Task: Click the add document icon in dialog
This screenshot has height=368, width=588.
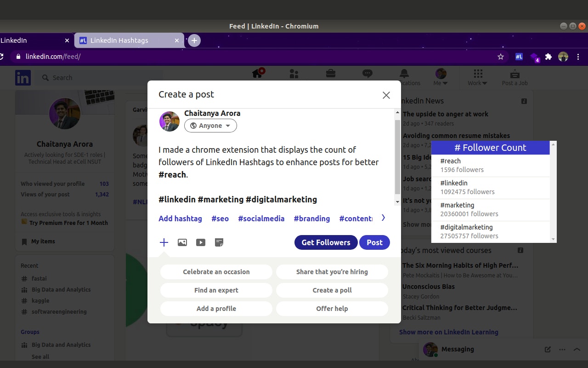Action: [x=219, y=242]
